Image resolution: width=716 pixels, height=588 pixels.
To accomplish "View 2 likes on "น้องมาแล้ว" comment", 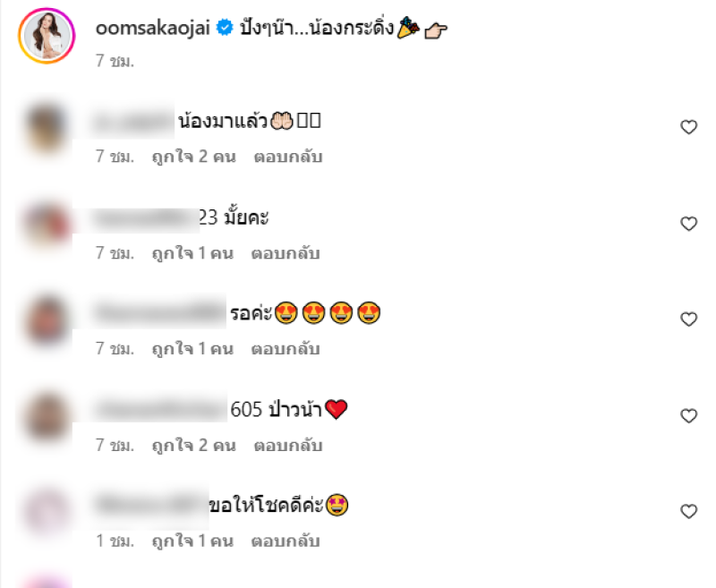I will click(194, 157).
